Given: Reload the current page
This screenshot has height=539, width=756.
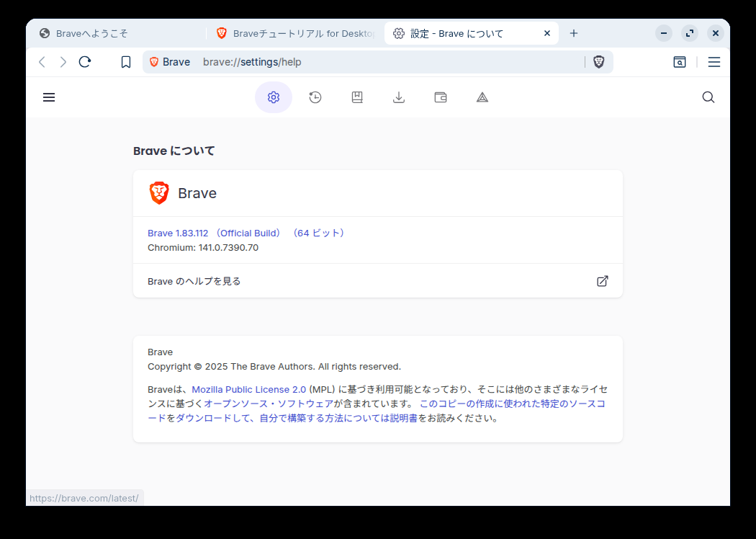Looking at the screenshot, I should (x=85, y=62).
